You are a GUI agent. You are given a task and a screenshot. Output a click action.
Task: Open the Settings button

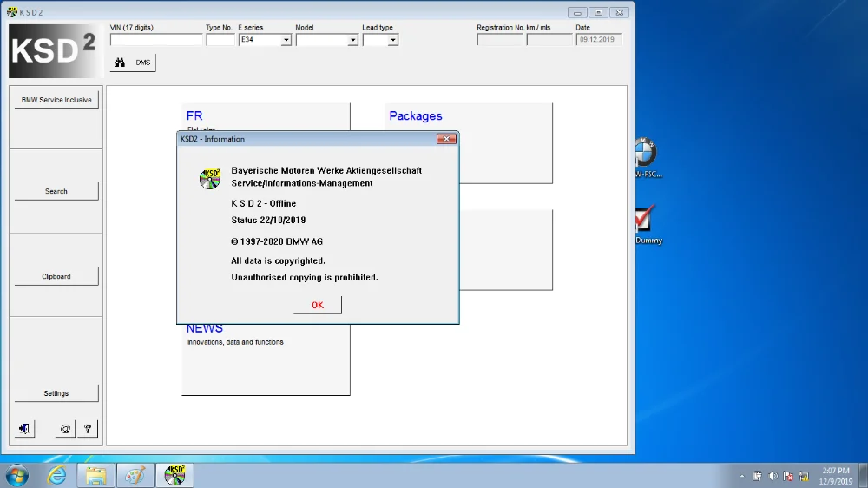click(x=56, y=393)
